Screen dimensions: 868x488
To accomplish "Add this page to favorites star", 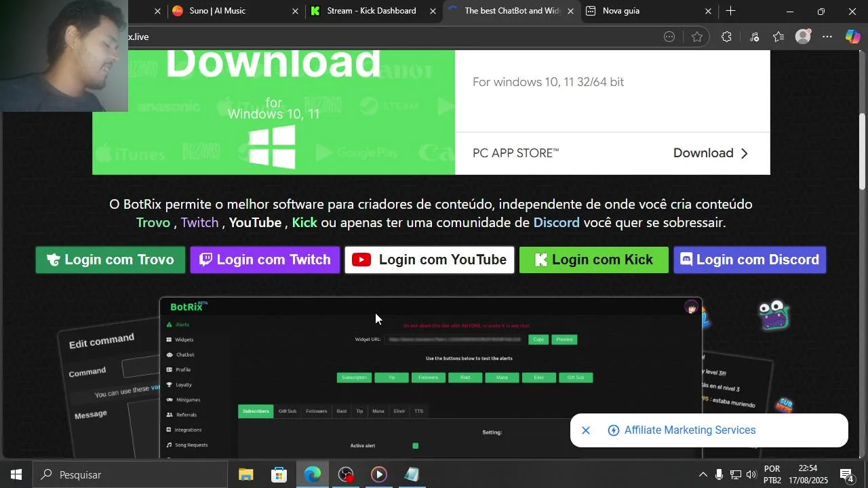I will [697, 37].
